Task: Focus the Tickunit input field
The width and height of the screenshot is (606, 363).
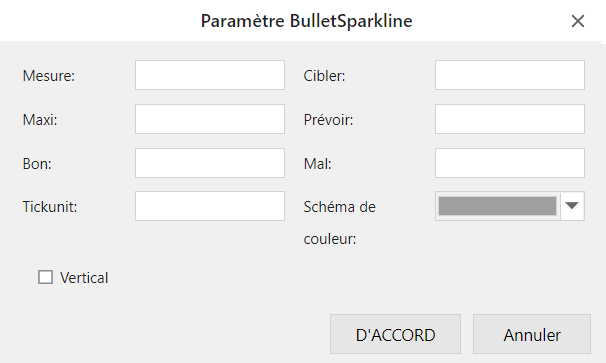Action: point(210,206)
